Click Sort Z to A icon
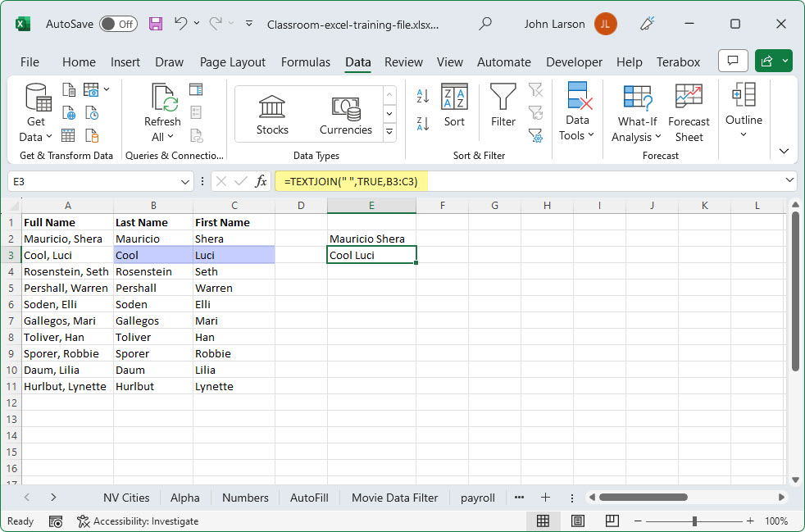Screen dimensions: 805x532 point(423,124)
